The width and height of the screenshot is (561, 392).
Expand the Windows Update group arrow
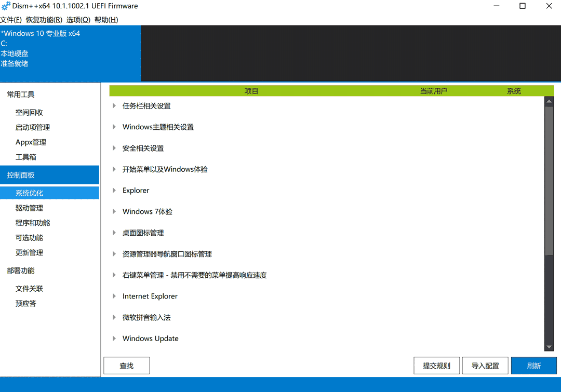pos(114,339)
